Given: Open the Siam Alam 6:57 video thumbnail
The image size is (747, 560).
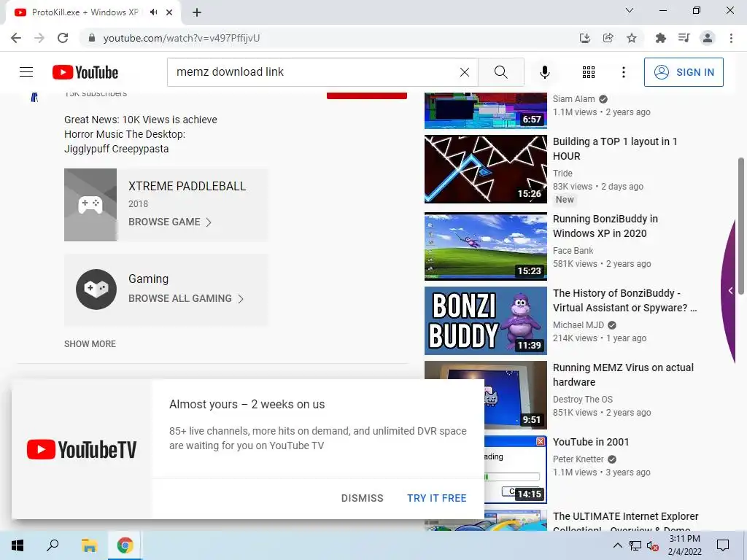Looking at the screenshot, I should (x=485, y=111).
